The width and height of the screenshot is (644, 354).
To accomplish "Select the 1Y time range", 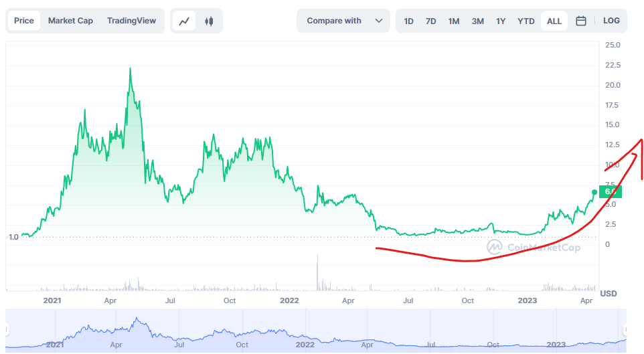I will [501, 21].
